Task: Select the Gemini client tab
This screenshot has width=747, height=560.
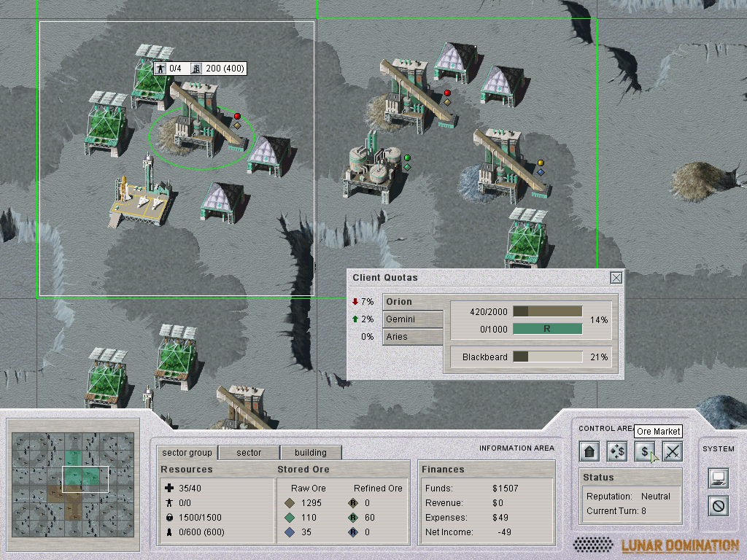Action: click(413, 319)
